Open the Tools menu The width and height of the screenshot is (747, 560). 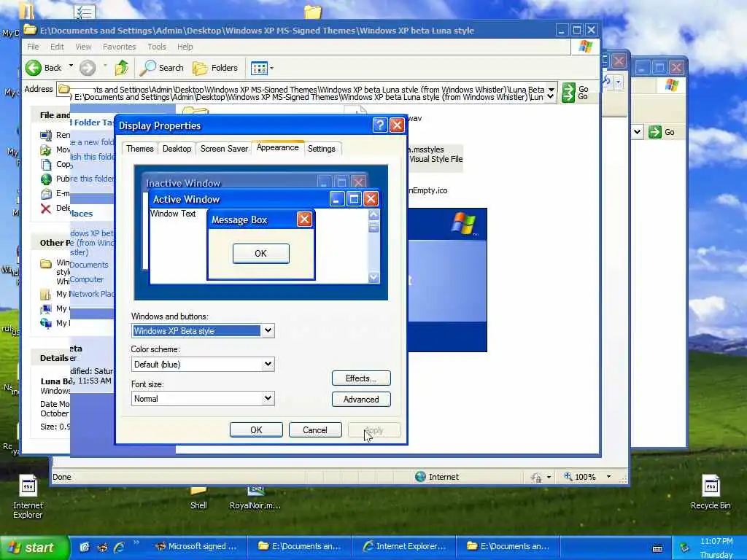(157, 47)
